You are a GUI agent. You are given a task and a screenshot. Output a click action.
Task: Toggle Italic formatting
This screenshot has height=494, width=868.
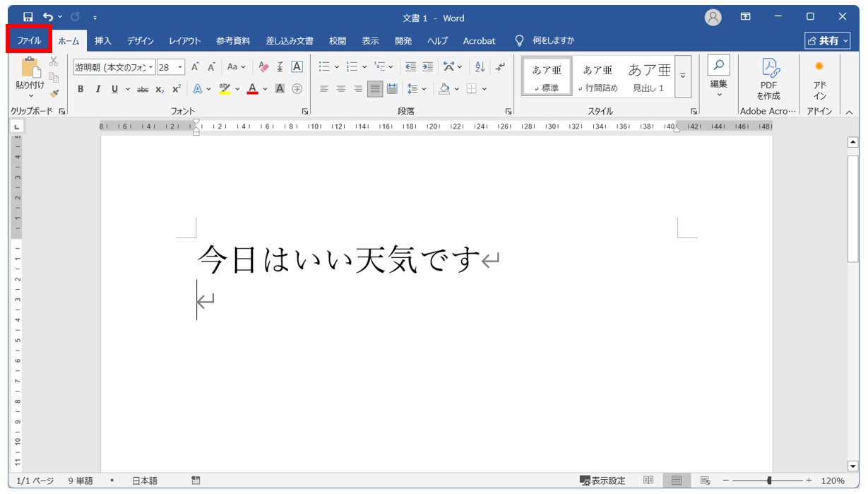pos(97,89)
